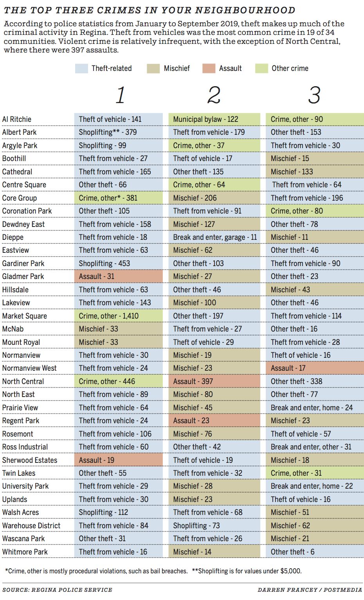Select the 'Assault - 397' cell
Screen dimensions: 364x600
pyautogui.click(x=193, y=381)
